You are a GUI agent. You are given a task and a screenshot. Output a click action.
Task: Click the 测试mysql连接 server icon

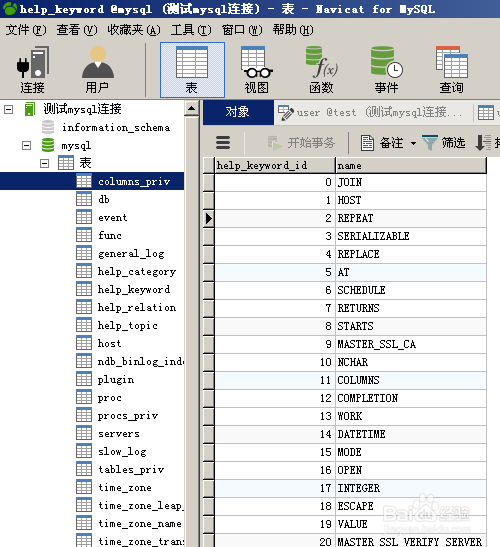(30, 109)
